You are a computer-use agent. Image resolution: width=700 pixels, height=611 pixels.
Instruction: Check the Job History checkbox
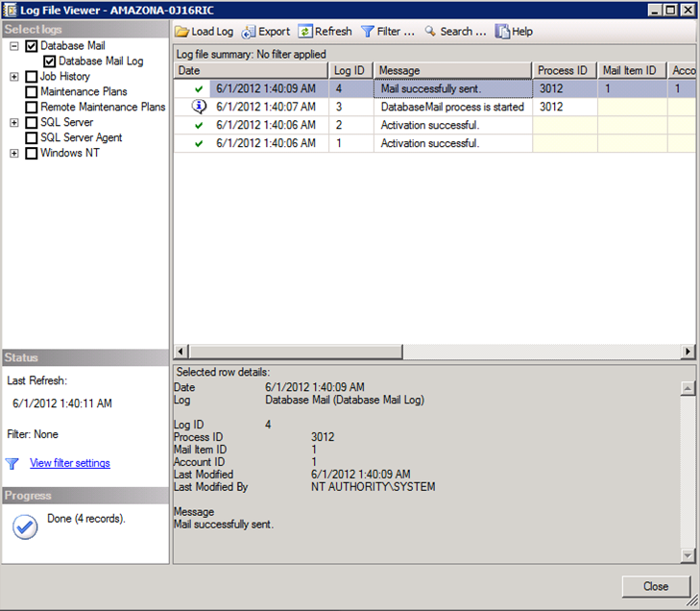[x=32, y=77]
